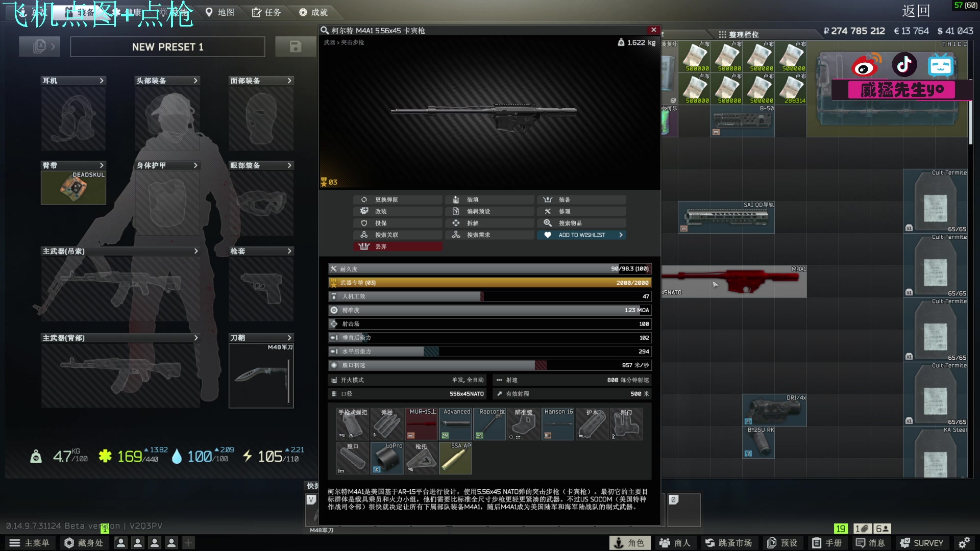
Task: Select the empty 弹匣 magazine slot
Action: (x=387, y=423)
